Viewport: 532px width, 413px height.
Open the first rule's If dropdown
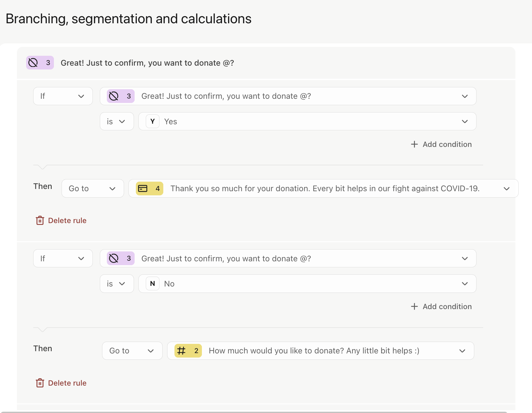(x=63, y=96)
